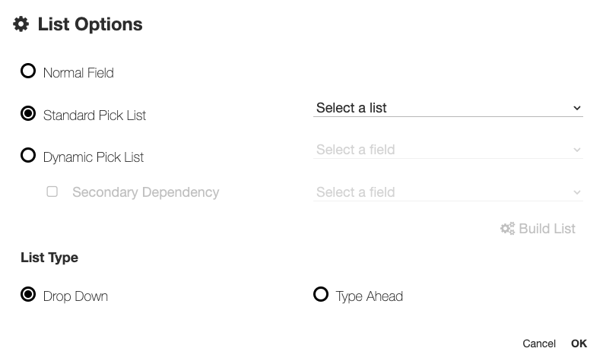This screenshot has height=364, width=603.
Task: Choose the Standard Pick List radio option
Action: 28,114
